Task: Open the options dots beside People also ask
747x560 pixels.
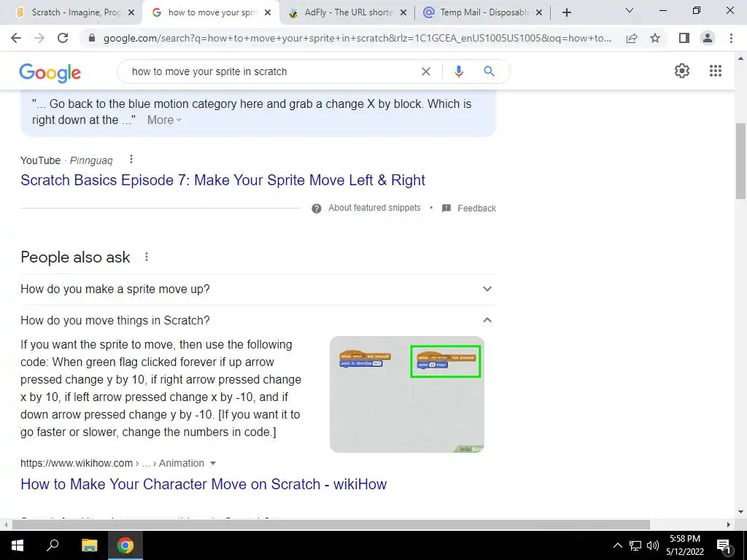Action: point(146,257)
